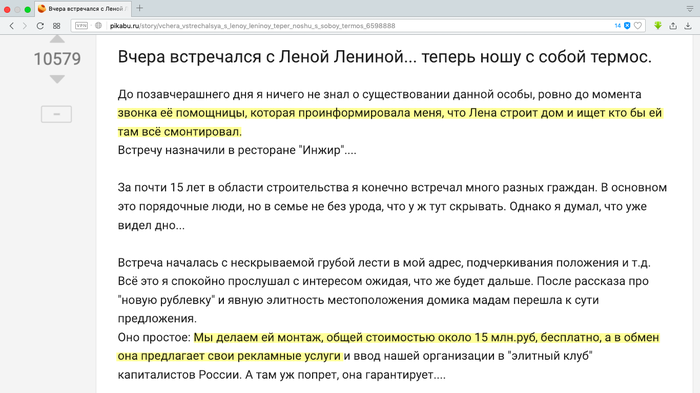
Task: Expand the tab list menu at top right
Action: tap(690, 8)
